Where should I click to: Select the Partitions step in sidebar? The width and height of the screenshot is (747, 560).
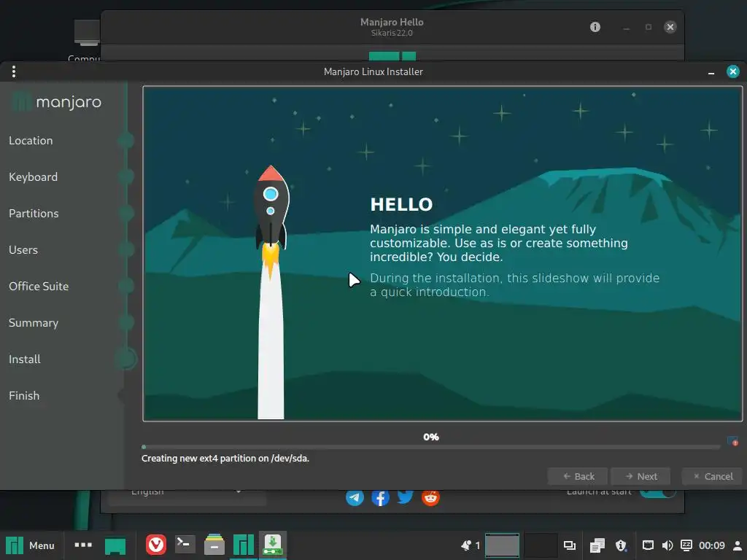(x=34, y=214)
